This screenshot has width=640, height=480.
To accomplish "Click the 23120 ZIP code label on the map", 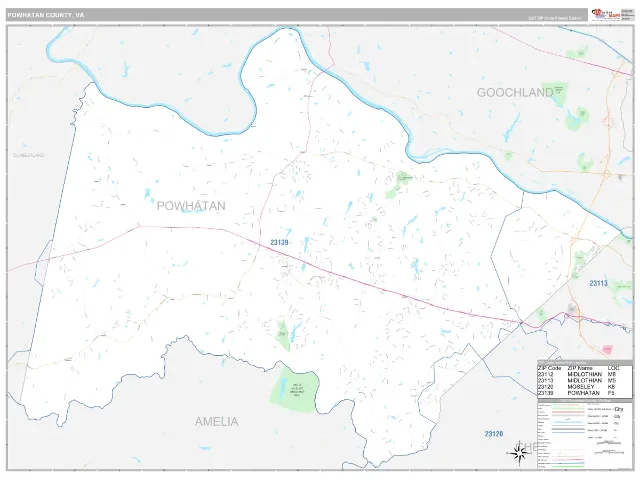I will (x=494, y=434).
